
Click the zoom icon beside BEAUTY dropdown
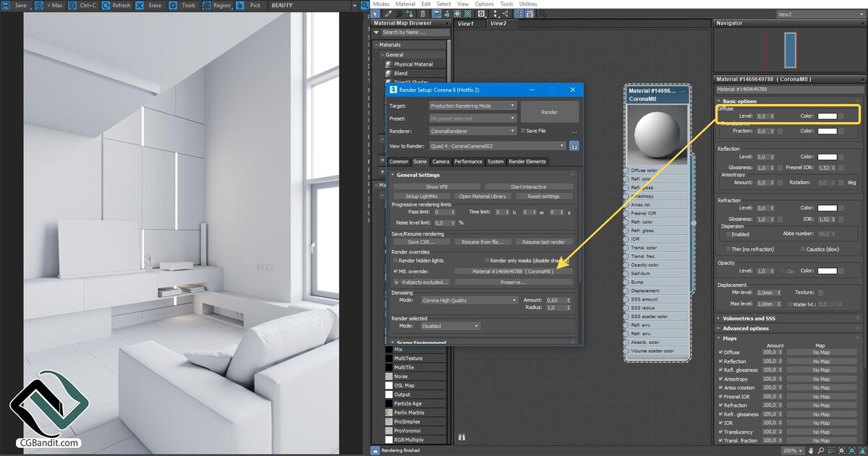click(364, 5)
